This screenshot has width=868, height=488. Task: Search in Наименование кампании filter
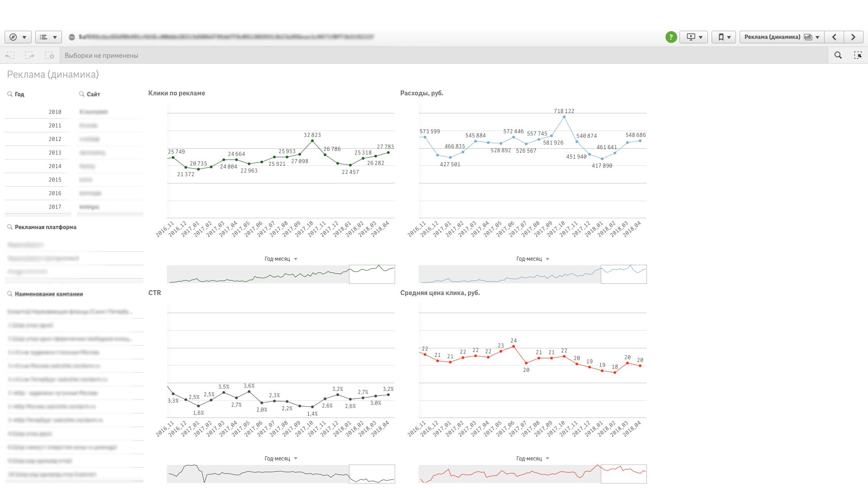pos(9,294)
